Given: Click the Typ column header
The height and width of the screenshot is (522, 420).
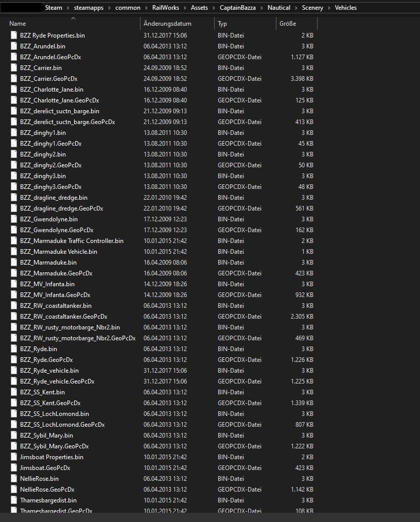Looking at the screenshot, I should [222, 24].
